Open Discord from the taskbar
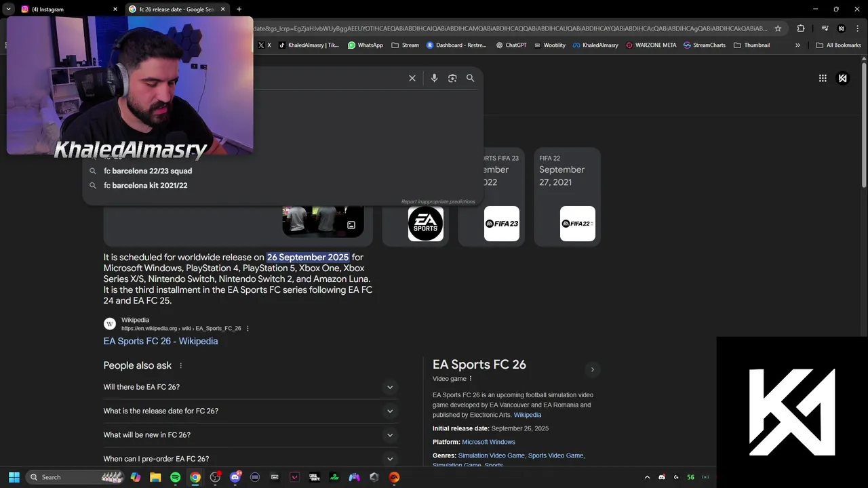Screen dimensions: 868x488 click(235, 477)
